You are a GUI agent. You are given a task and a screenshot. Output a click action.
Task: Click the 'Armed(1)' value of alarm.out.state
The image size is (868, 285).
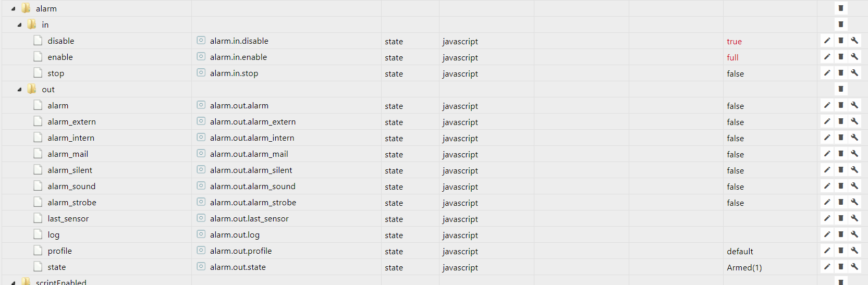coord(744,268)
